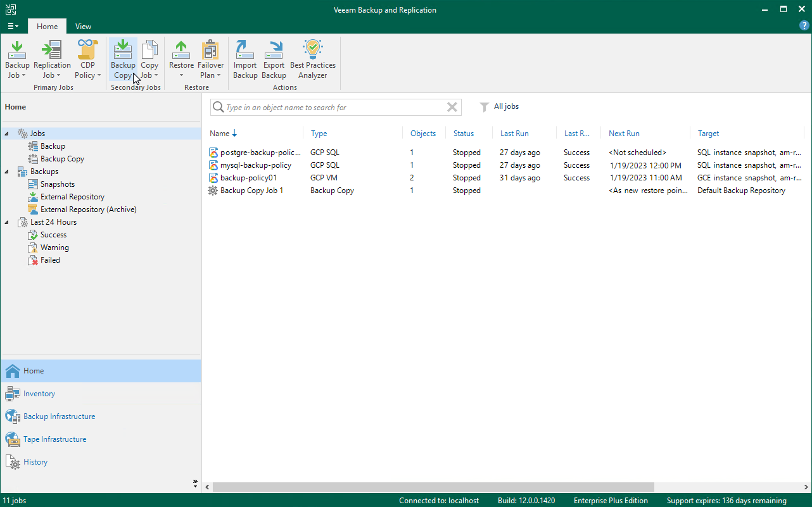Open the Inventory navigation view
Image resolution: width=812 pixels, height=507 pixels.
(101, 394)
